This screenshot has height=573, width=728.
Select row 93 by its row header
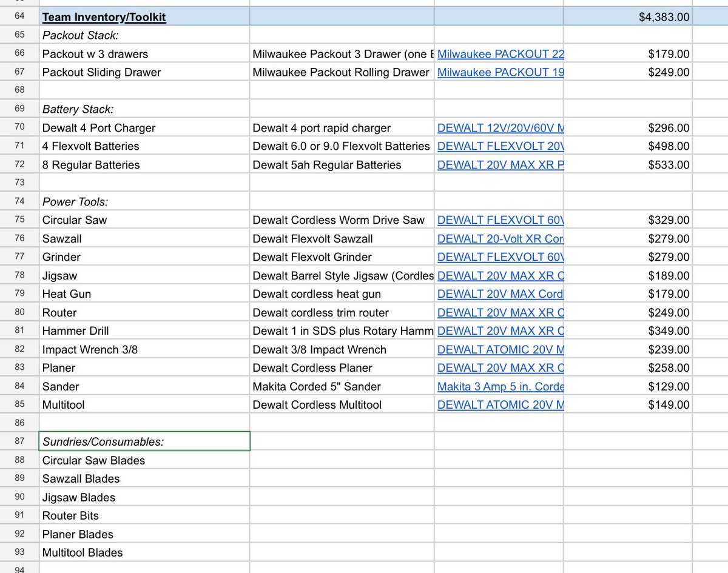(x=19, y=552)
